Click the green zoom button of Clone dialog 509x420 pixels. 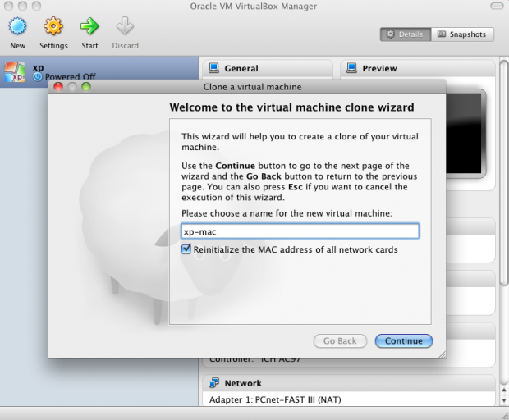coord(86,87)
